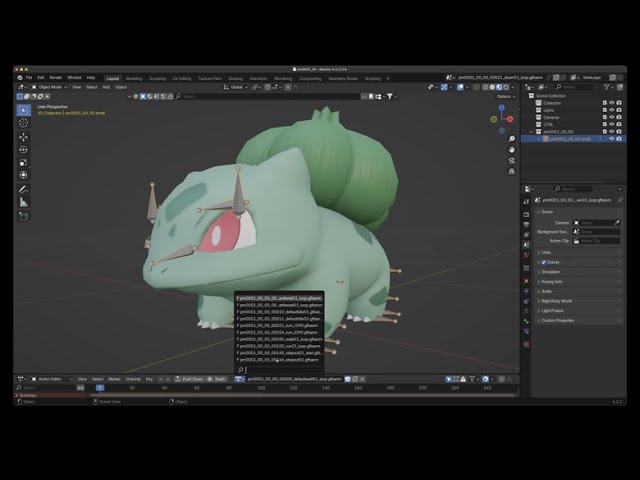
Task: Expand the Keying Sets panel
Action: [551, 282]
